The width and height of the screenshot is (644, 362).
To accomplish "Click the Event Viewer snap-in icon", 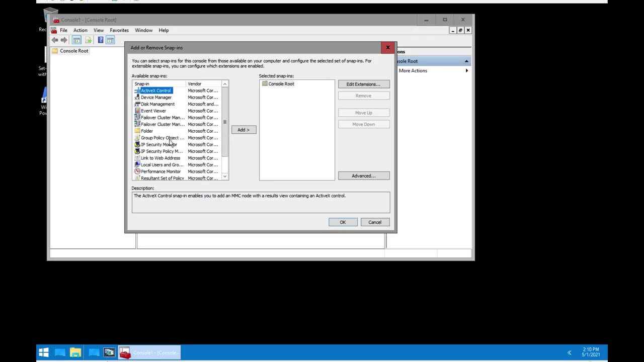I will [x=137, y=111].
